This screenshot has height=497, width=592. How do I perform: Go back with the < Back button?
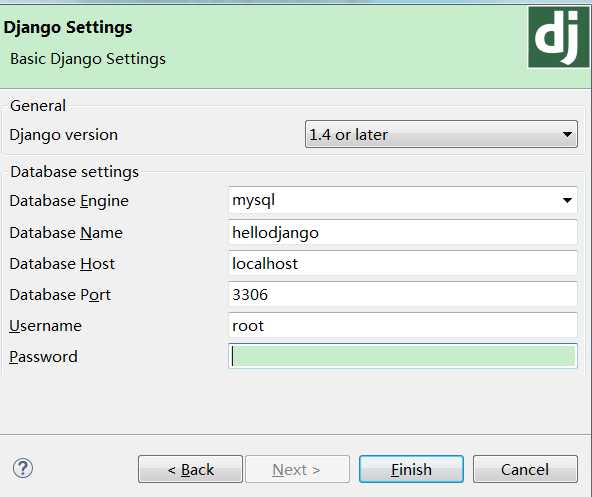pyautogui.click(x=190, y=469)
